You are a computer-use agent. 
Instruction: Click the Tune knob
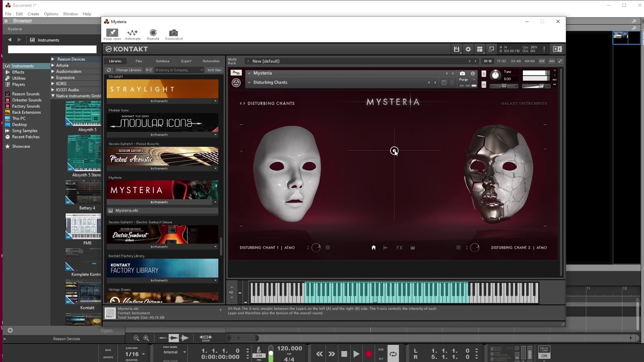tap(496, 75)
